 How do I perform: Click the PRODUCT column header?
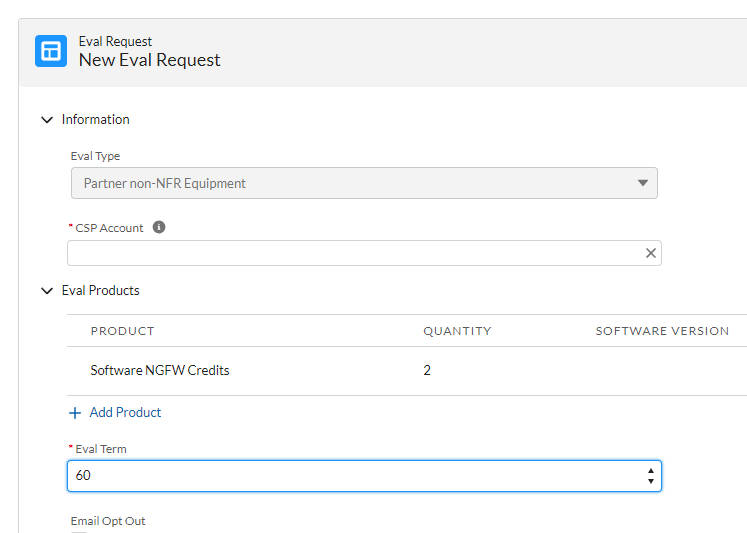(122, 331)
